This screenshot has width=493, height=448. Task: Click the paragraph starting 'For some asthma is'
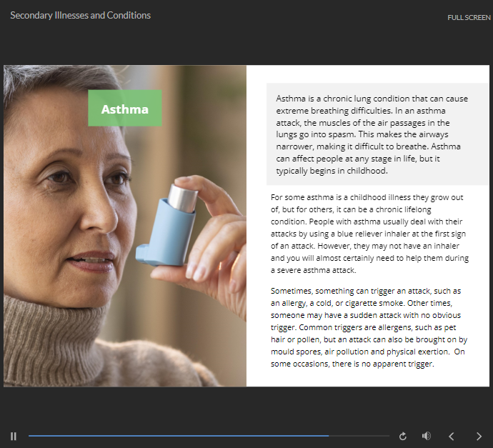370,234
